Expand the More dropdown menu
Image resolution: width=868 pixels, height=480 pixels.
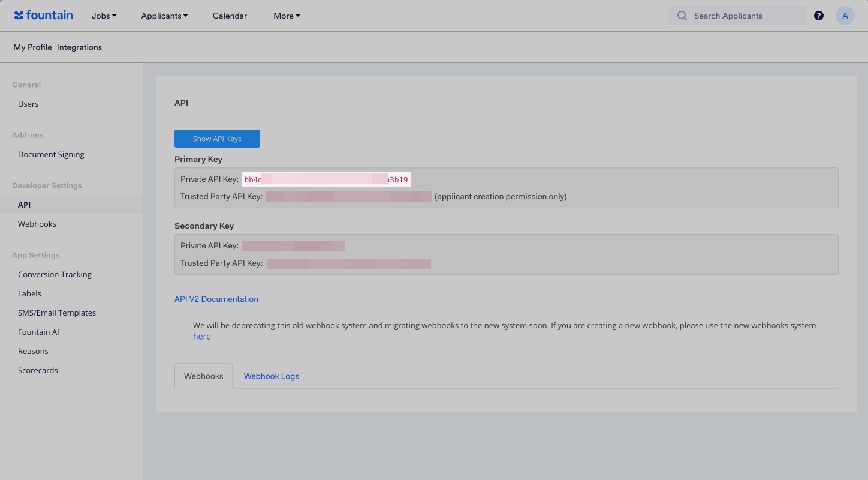tap(287, 16)
